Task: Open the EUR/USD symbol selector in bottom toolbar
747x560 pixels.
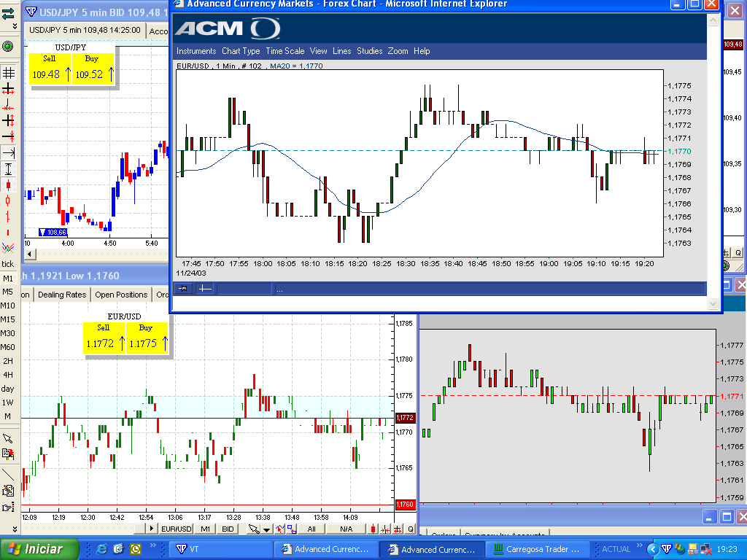Action: pyautogui.click(x=177, y=529)
